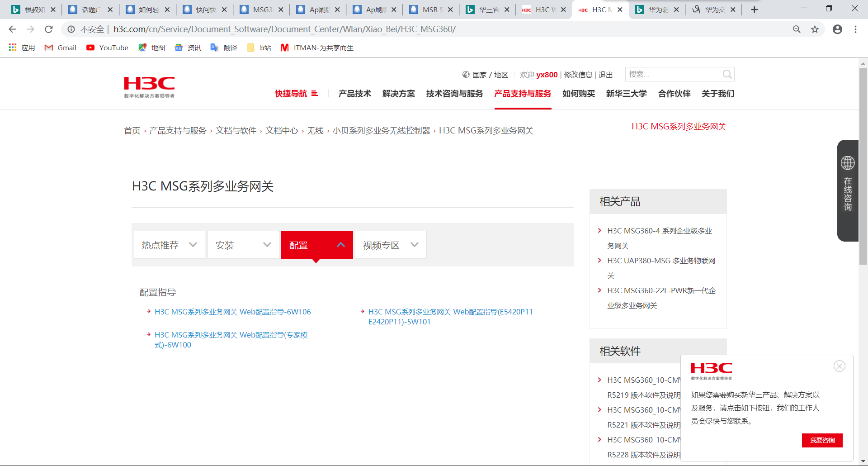This screenshot has width=868, height=466.
Task: Open H3C MSG360-4 系列企业级多业务网关 link
Action: [660, 238]
